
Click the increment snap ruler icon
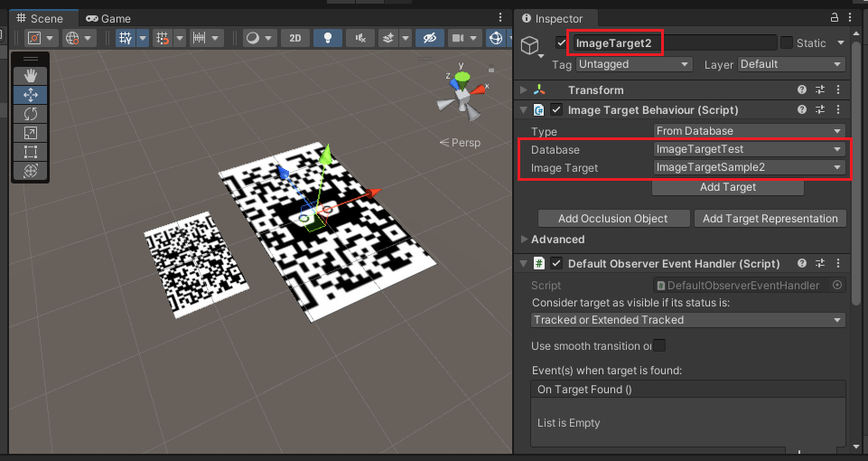pyautogui.click(x=200, y=38)
